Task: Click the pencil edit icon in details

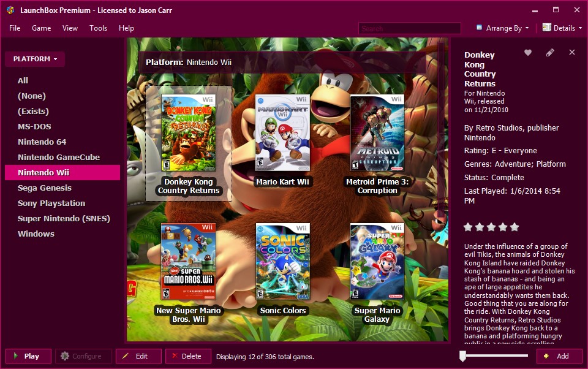Action: tap(550, 53)
